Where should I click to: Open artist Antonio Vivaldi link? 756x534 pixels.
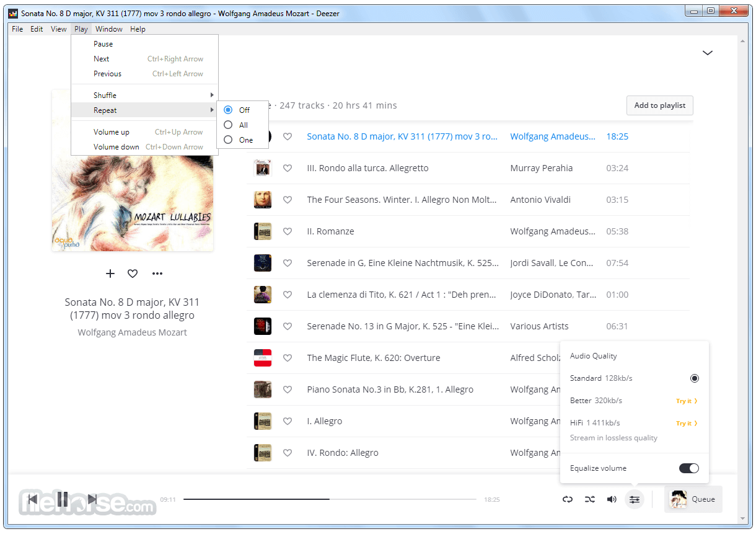540,200
